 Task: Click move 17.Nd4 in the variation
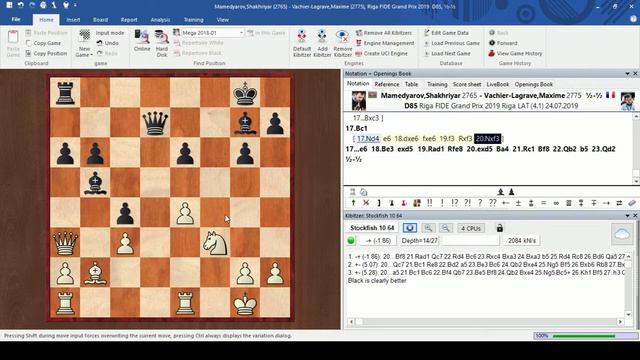(368, 139)
